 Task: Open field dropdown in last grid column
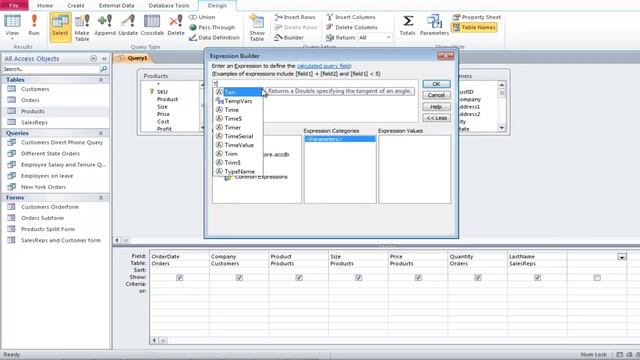tap(622, 257)
